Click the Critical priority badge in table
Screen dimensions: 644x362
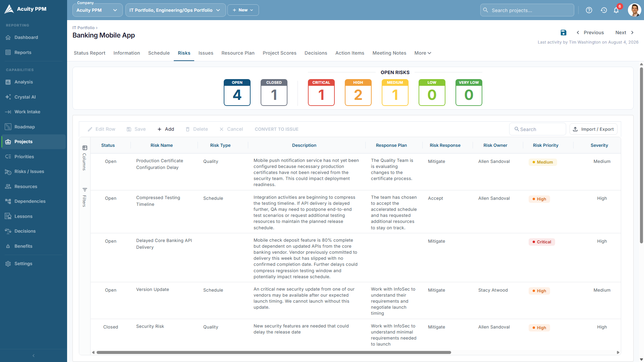click(542, 242)
